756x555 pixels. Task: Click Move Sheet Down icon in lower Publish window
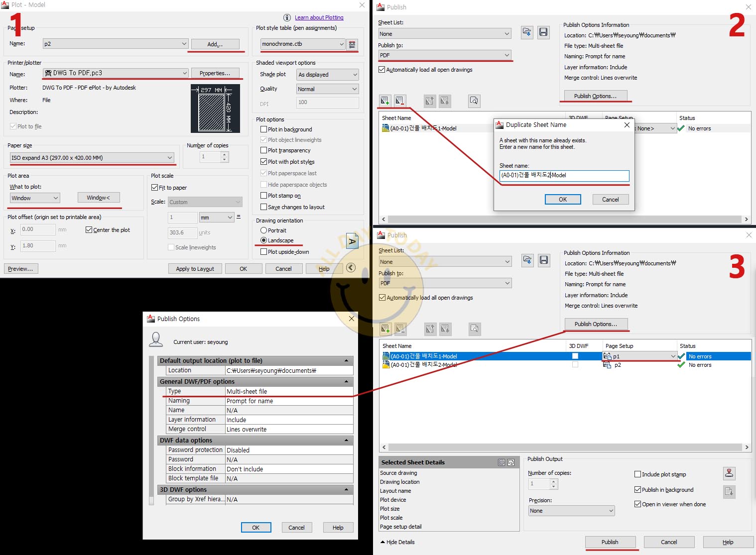point(445,329)
